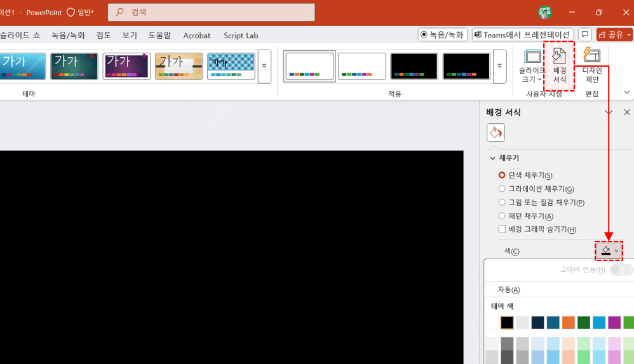Viewport: 634px width, 364px height.
Task: Select Gradient fill (그라데이션 채우기) radio option
Action: coord(502,189)
